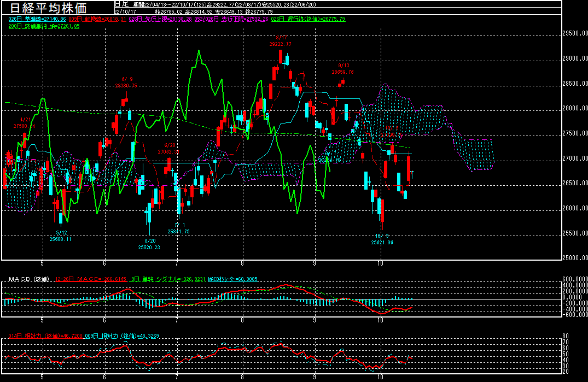
Task: Click the 014日 相対力 (終値)=46.7208 legend
Action: pyautogui.click(x=45, y=336)
